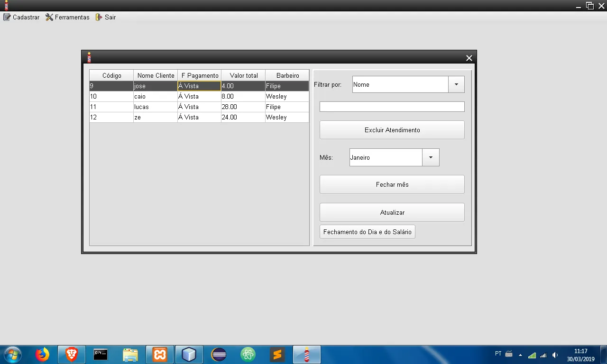Expand the Mês month dropdown arrow
This screenshot has width=607, height=364.
pos(431,157)
